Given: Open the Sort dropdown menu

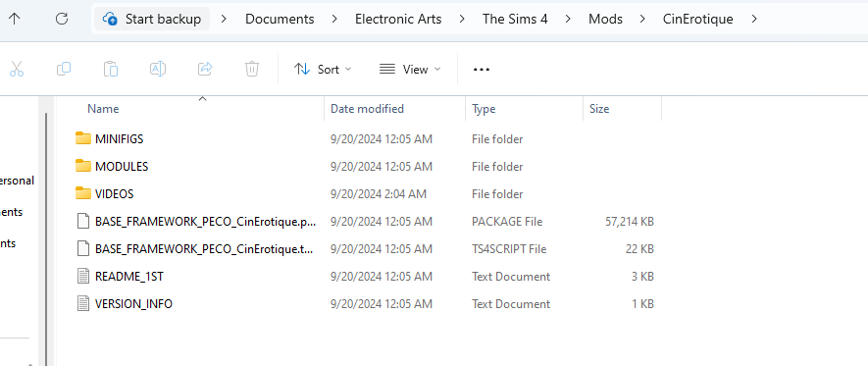Looking at the screenshot, I should click(x=323, y=70).
